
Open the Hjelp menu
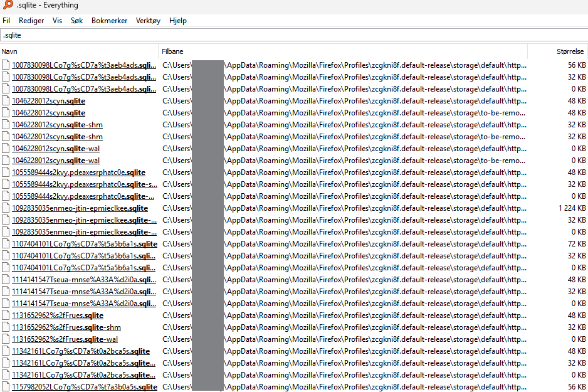178,21
